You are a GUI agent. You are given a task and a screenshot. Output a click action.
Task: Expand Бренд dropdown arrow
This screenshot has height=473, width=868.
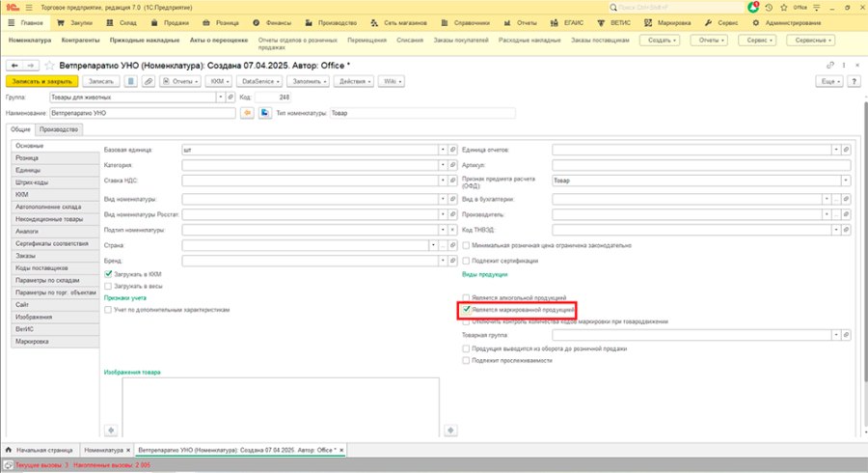tap(443, 261)
